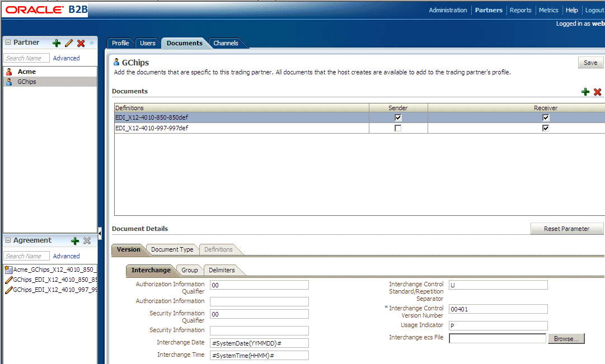
Task: Switch to the Documents tab
Action: pyautogui.click(x=185, y=43)
